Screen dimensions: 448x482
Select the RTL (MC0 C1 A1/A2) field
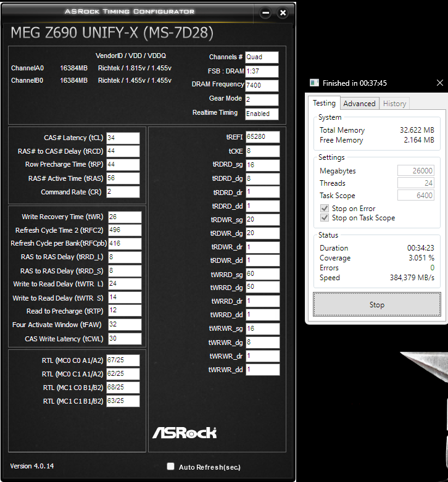coord(123,374)
